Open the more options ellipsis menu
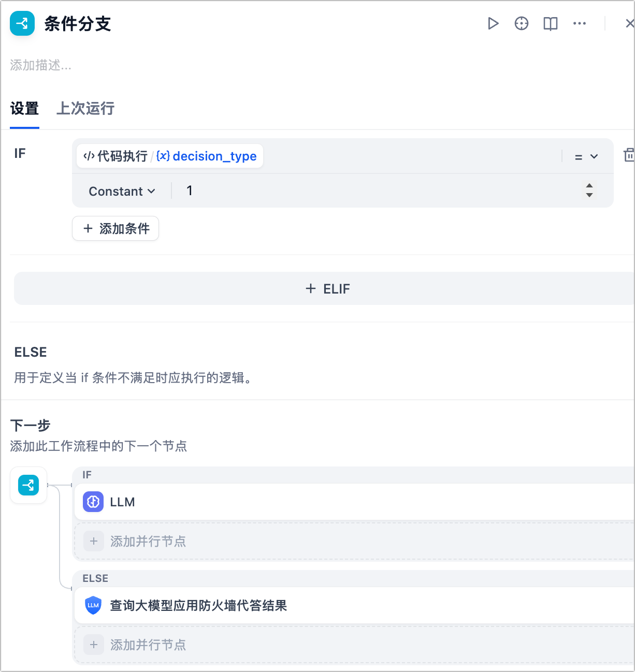This screenshot has width=635, height=672. click(x=580, y=23)
